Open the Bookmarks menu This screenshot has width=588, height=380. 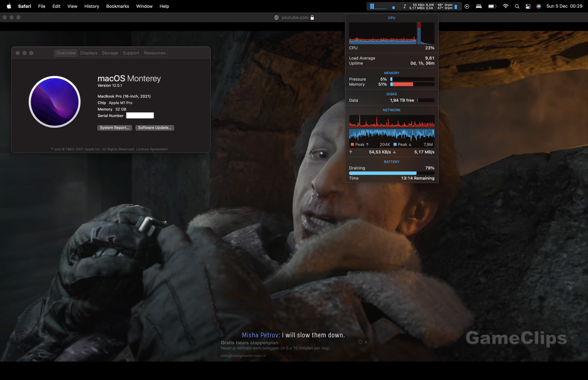pos(117,6)
